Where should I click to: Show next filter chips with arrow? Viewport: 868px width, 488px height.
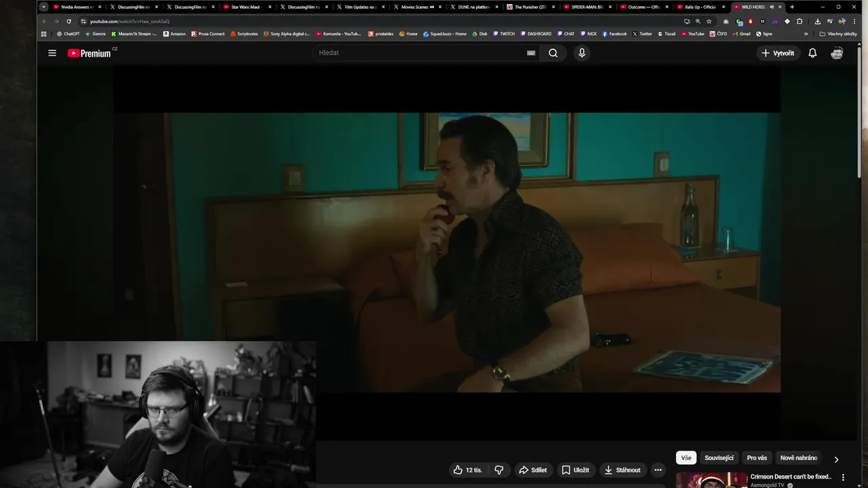pyautogui.click(x=836, y=459)
